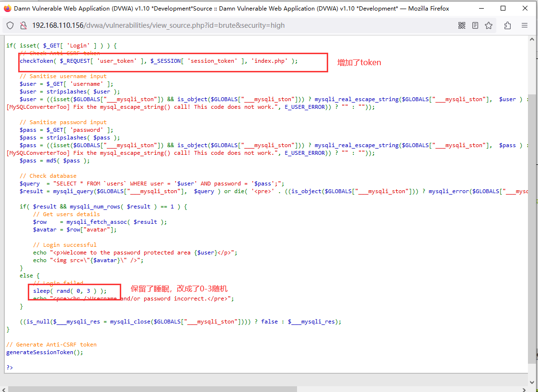Bookmark this page with the star icon
Image resolution: width=538 pixels, height=392 pixels.
pyautogui.click(x=489, y=25)
